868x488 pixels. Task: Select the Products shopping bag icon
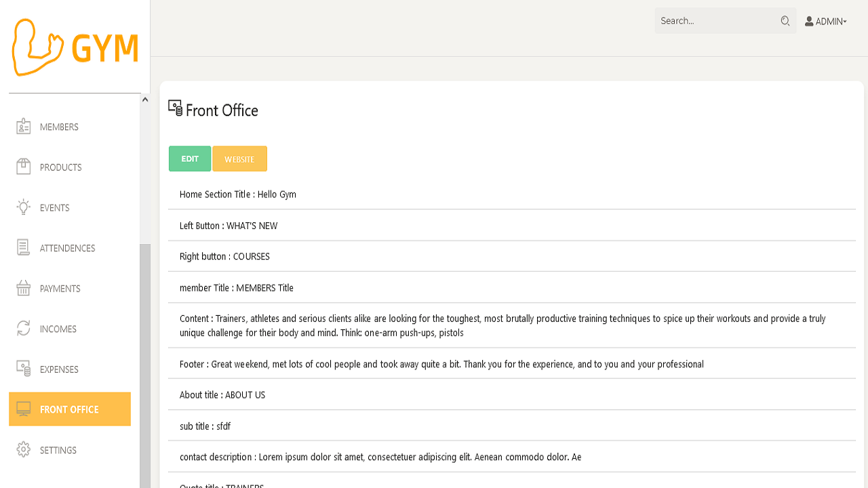[x=23, y=167]
